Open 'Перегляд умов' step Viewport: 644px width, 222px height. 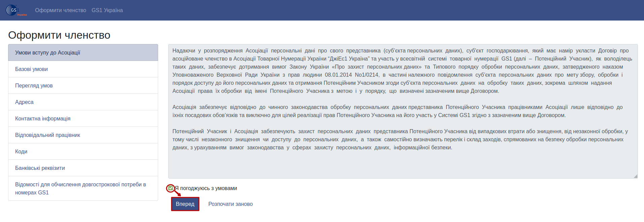tap(83, 85)
